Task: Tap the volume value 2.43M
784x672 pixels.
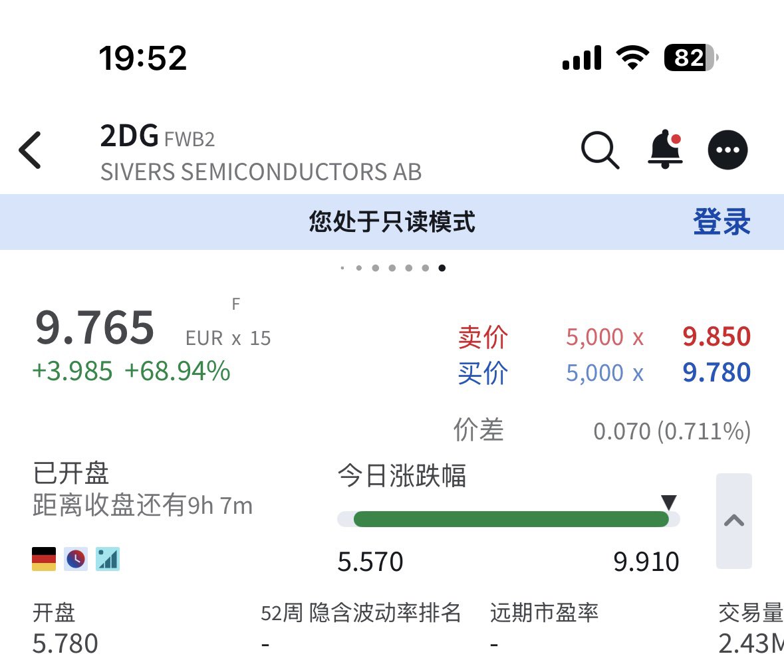Action: coord(751,643)
